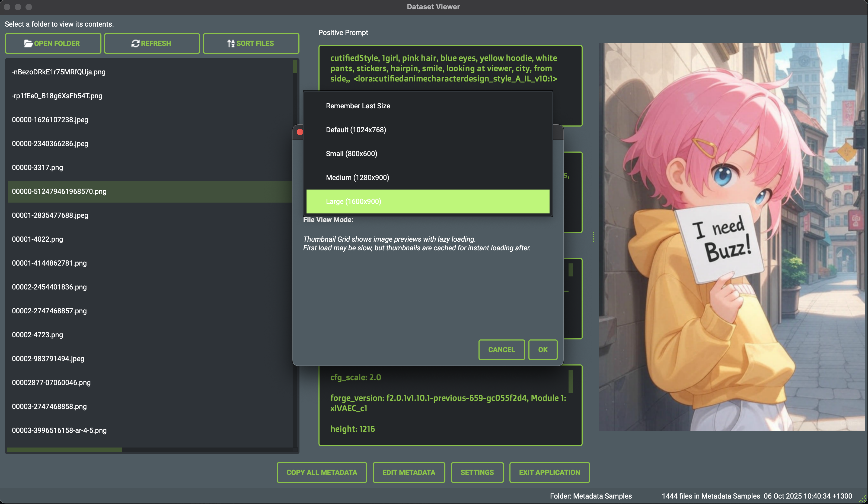The image size is (868, 504).
Task: Click Exit Application button
Action: pyautogui.click(x=549, y=472)
